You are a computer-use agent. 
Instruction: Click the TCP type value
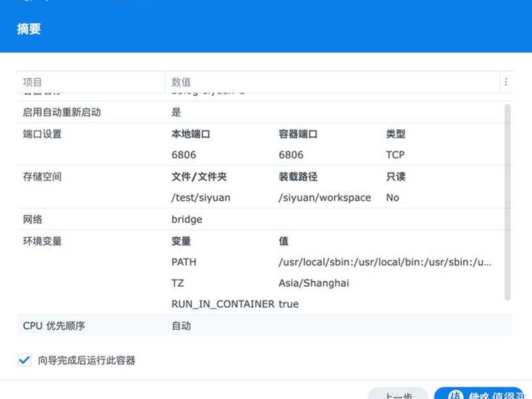395,155
